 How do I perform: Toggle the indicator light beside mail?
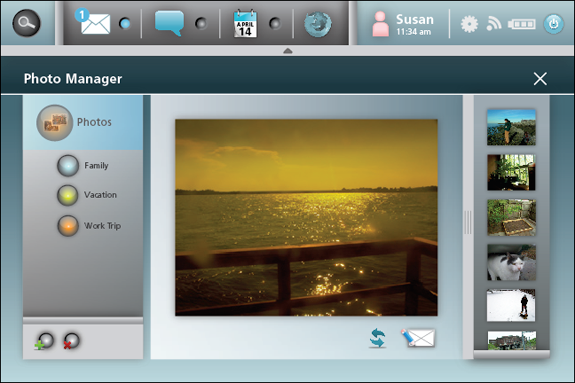[125, 23]
